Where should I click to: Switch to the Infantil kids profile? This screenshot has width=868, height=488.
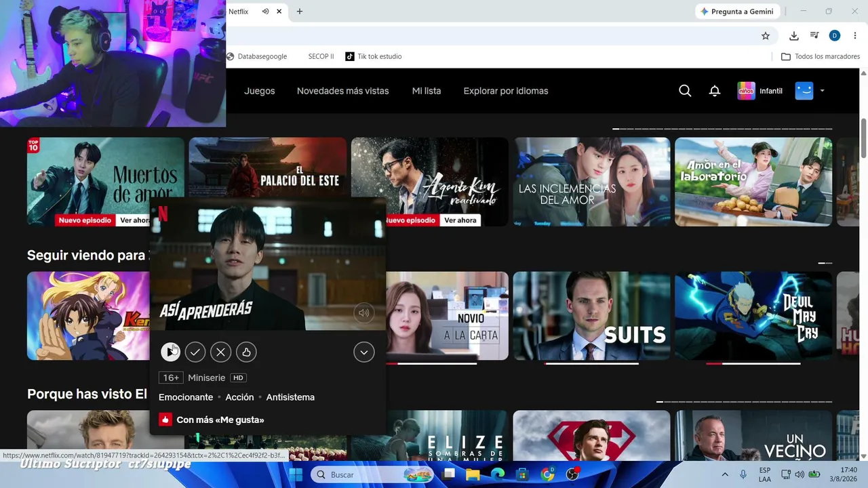click(x=760, y=91)
